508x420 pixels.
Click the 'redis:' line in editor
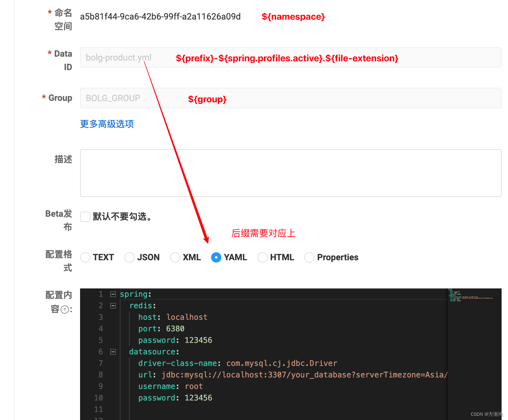143,306
